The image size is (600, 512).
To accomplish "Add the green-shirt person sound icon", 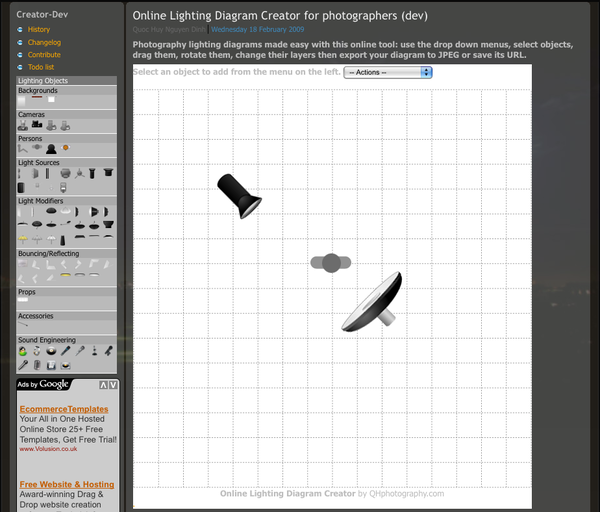I will (23, 351).
